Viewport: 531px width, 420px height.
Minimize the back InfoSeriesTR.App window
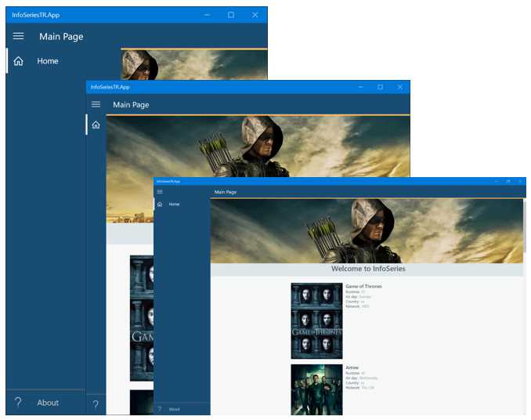(207, 15)
